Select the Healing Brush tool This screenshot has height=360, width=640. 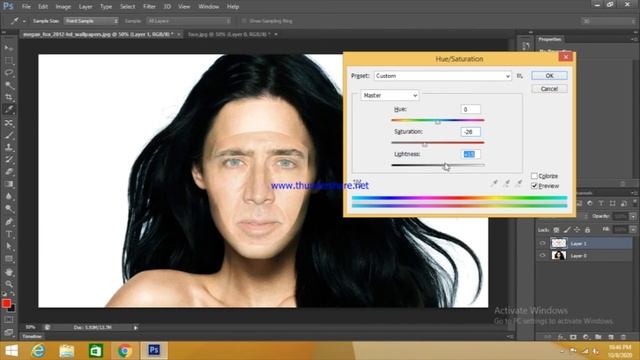pyautogui.click(x=9, y=122)
